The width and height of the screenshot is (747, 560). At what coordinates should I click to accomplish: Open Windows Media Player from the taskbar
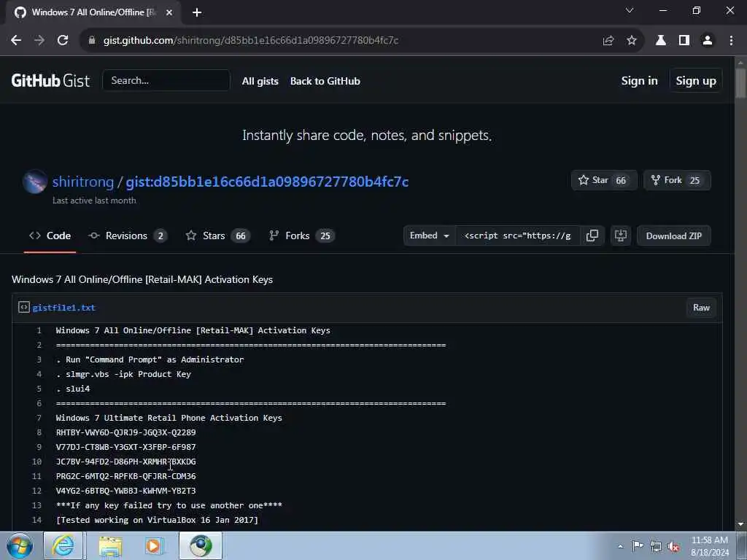point(153,545)
